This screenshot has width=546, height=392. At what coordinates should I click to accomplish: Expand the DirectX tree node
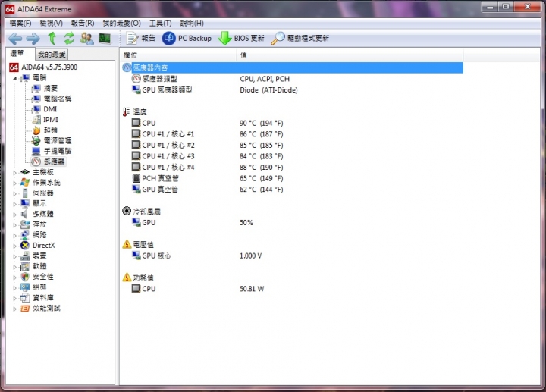[x=14, y=246]
